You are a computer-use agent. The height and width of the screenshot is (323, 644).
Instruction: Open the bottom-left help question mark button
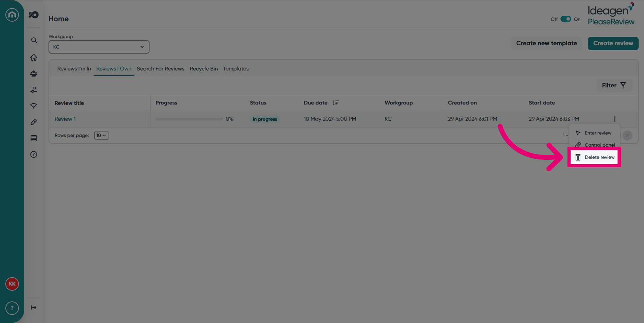[12, 308]
